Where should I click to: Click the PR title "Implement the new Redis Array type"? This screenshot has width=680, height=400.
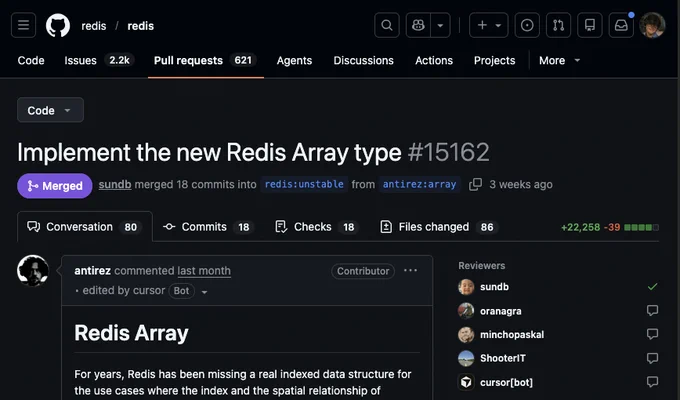tap(209, 152)
